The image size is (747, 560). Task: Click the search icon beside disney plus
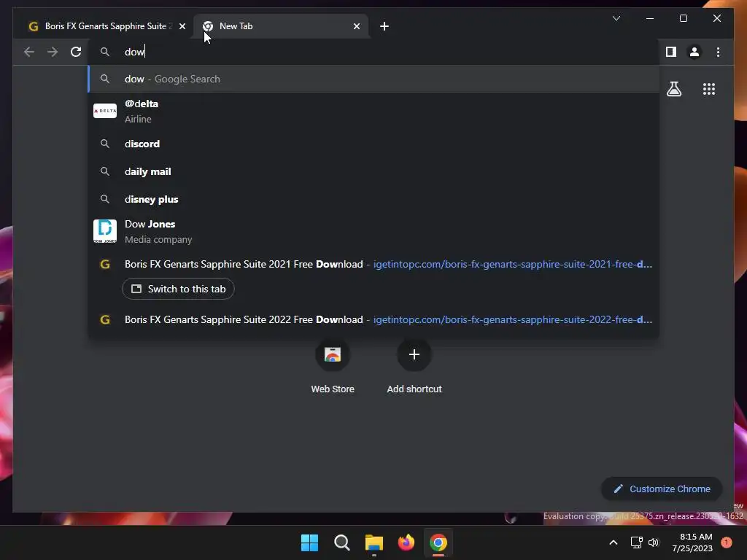coord(105,199)
